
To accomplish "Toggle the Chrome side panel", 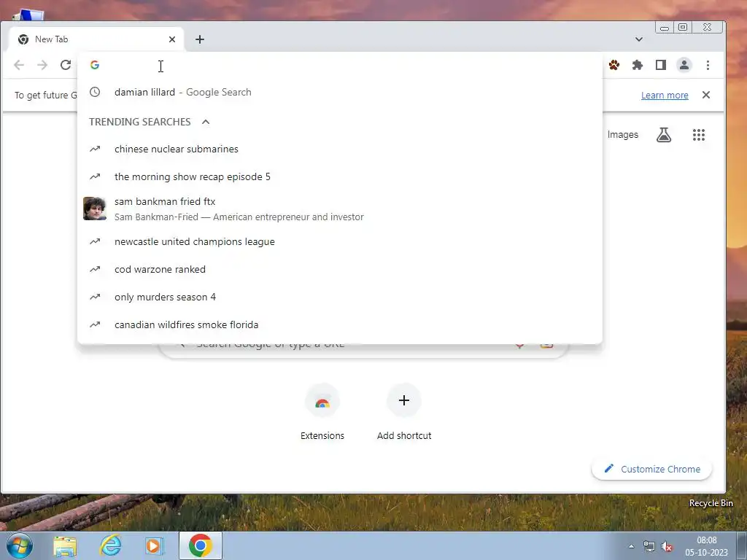I will pyautogui.click(x=661, y=65).
